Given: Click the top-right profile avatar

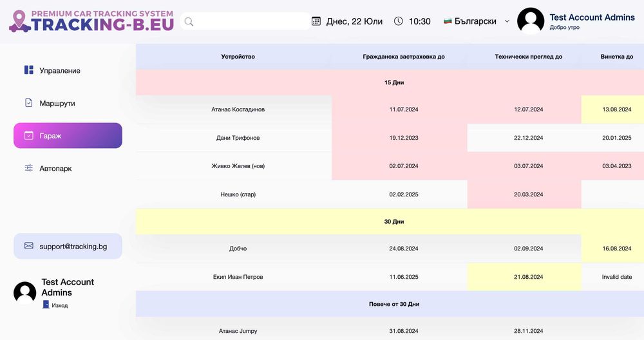Looking at the screenshot, I should pyautogui.click(x=531, y=21).
